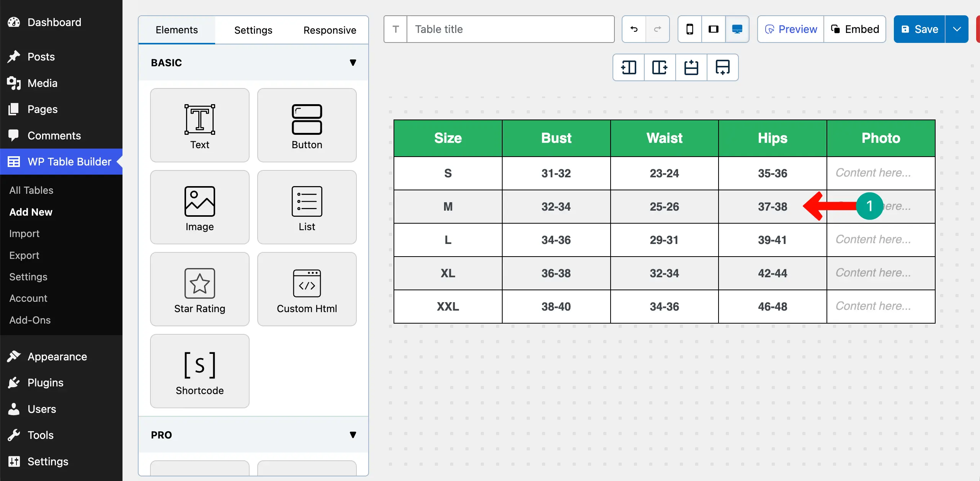Image resolution: width=980 pixels, height=481 pixels.
Task: Enable desktop preview mode
Action: (x=737, y=29)
